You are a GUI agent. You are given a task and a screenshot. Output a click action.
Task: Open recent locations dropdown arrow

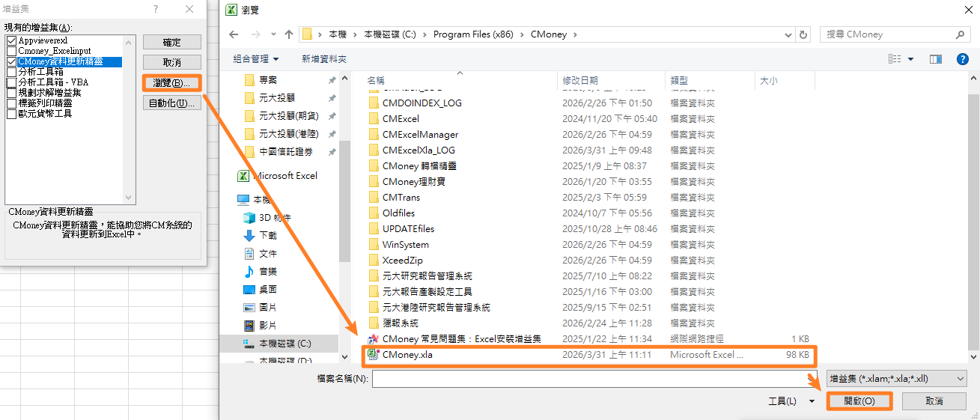(x=272, y=34)
